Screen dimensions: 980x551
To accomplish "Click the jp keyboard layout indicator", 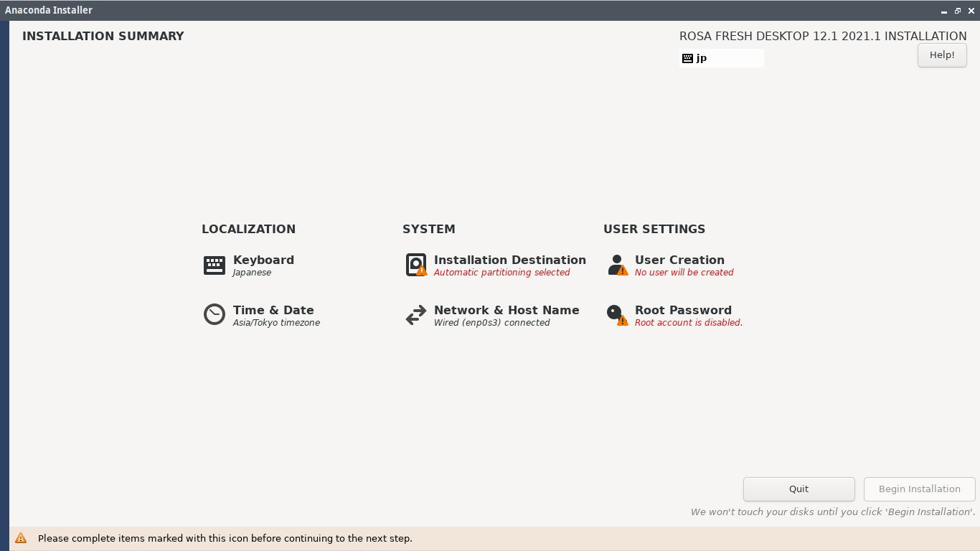I will click(722, 58).
